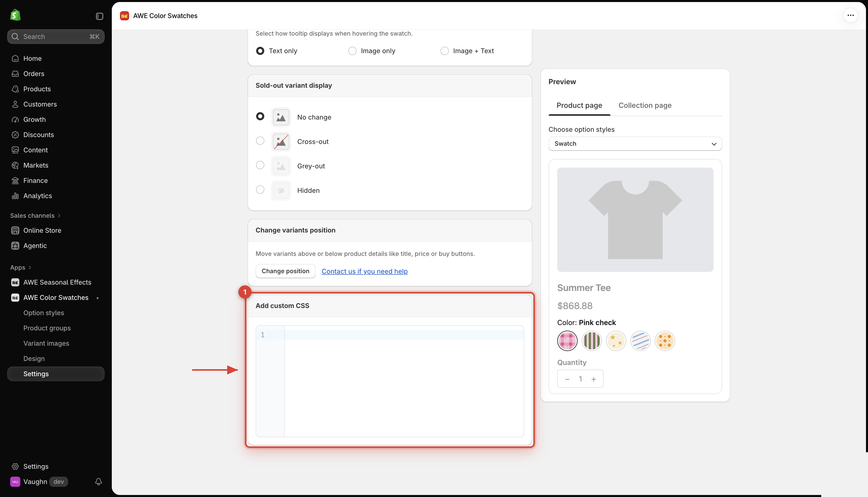The image size is (868, 497).
Task: Choose the orange polka dot swatch
Action: coord(665,341)
